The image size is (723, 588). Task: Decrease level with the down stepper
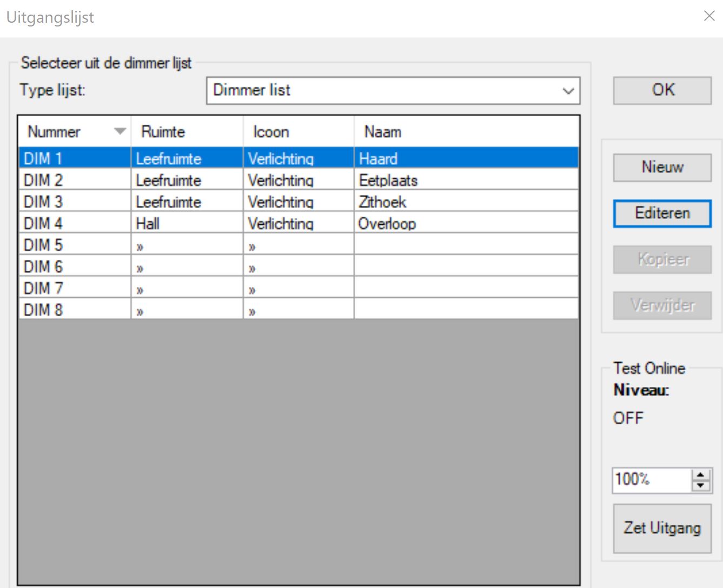700,484
